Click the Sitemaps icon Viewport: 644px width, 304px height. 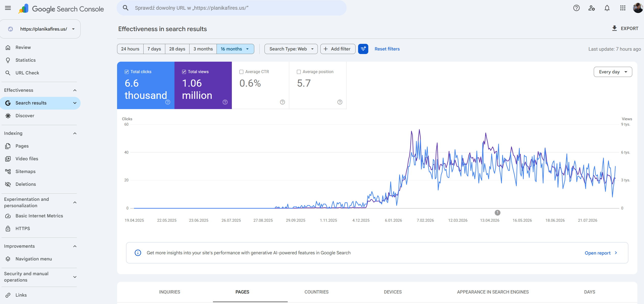(8, 171)
